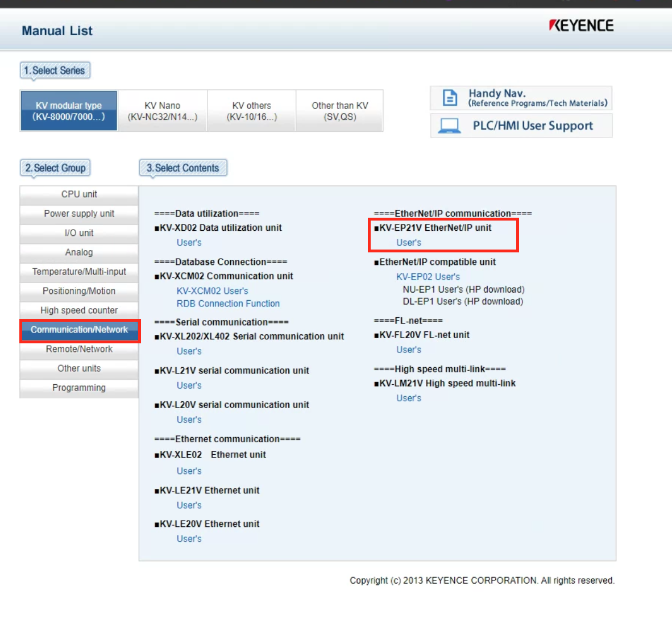The image size is (672, 623).
Task: Click the 1. Select Series label
Action: pyautogui.click(x=55, y=70)
